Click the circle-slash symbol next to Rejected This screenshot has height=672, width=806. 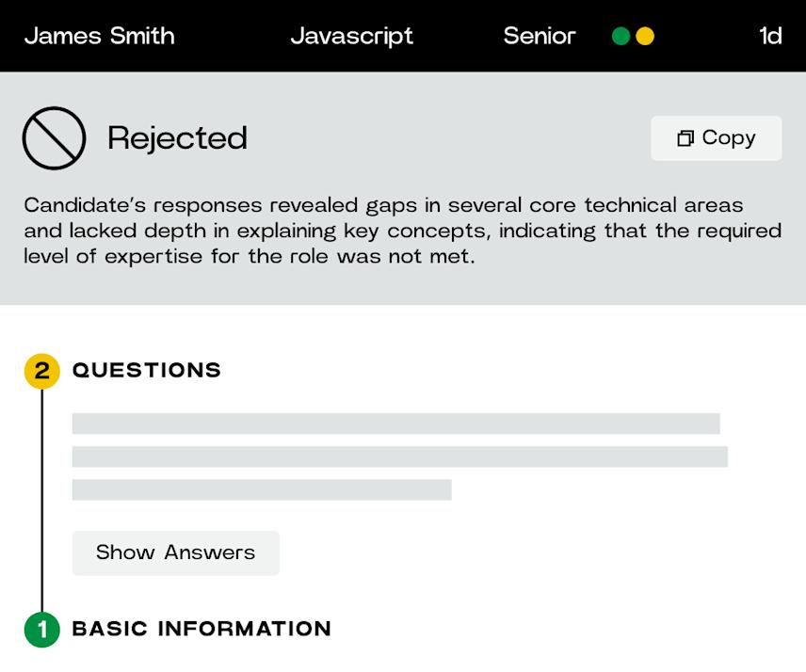pyautogui.click(x=54, y=137)
